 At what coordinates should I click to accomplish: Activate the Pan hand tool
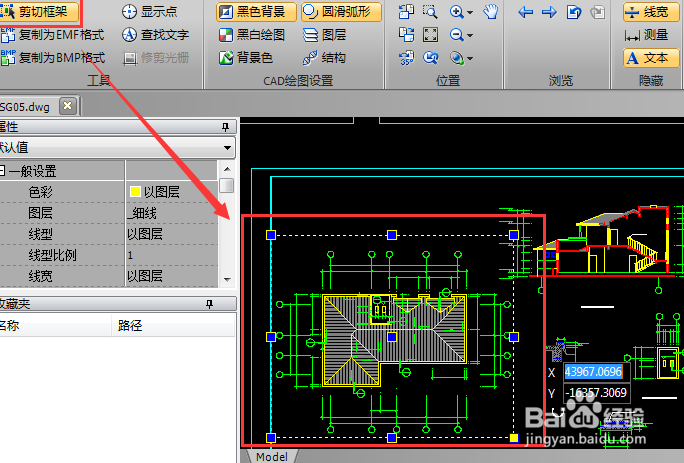click(x=491, y=12)
